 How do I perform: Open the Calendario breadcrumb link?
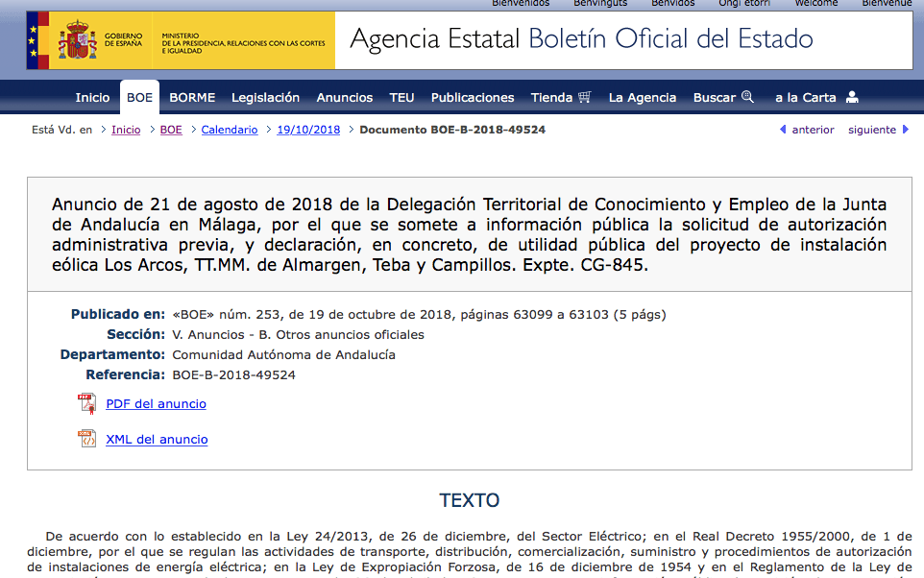click(x=230, y=130)
